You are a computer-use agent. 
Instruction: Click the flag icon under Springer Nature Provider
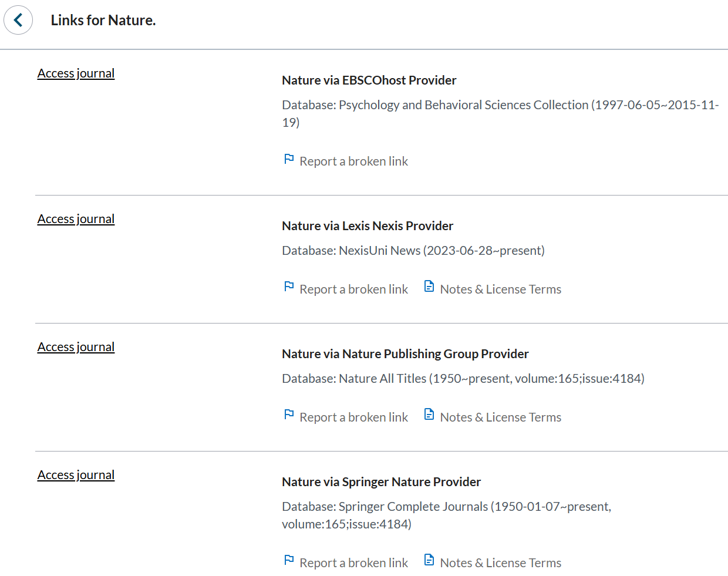[x=289, y=561]
